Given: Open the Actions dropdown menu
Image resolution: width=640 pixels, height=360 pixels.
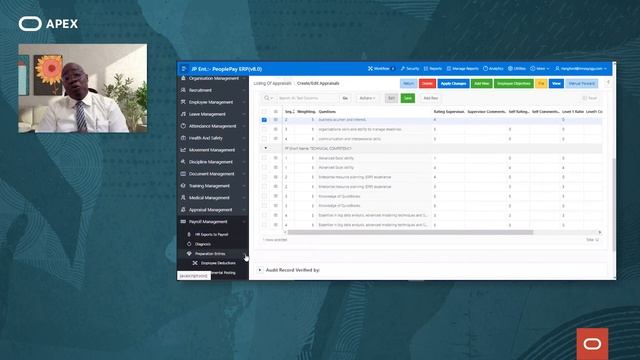Looking at the screenshot, I should point(367,98).
